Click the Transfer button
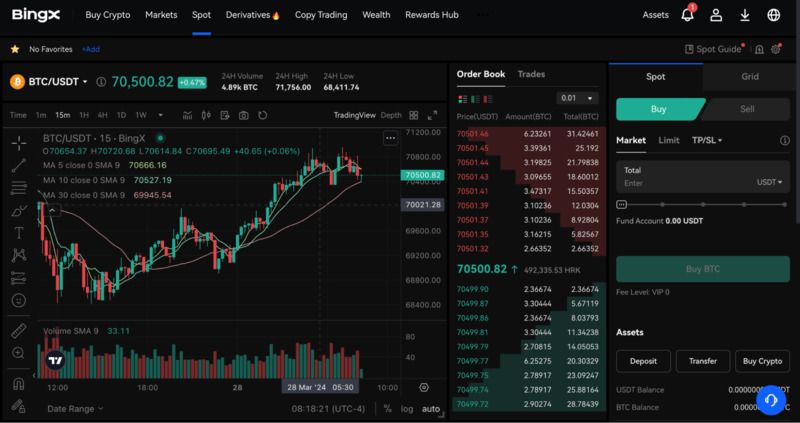This screenshot has width=800, height=423. coord(703,361)
